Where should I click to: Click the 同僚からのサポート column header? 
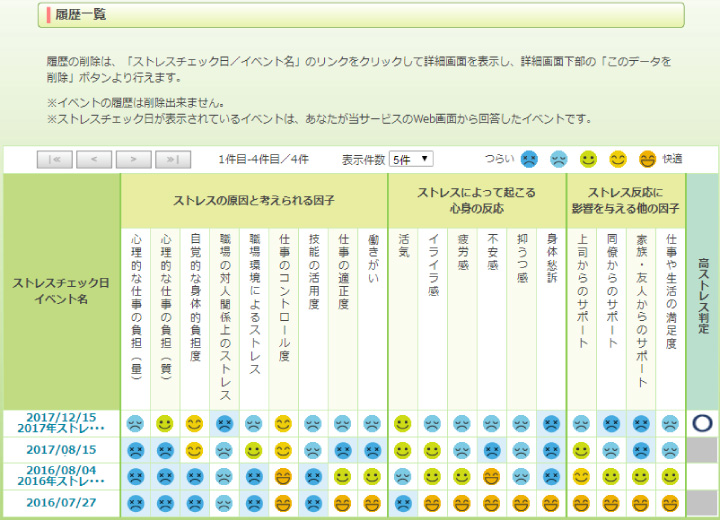point(612,319)
